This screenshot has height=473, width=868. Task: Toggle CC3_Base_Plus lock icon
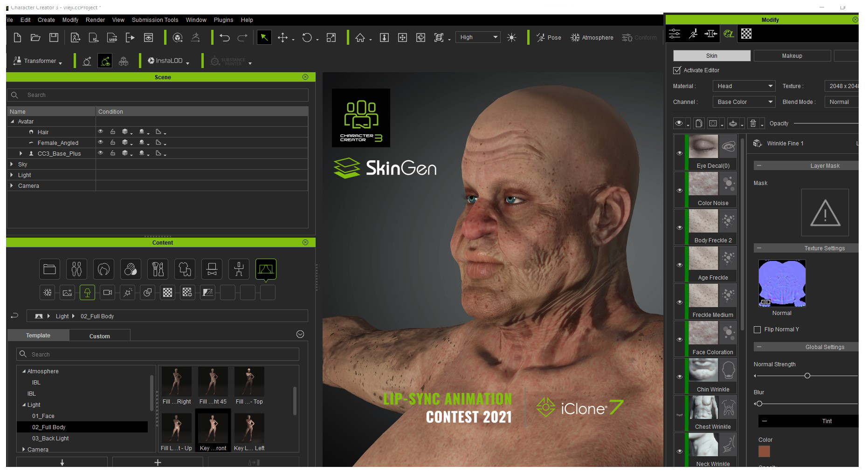click(112, 153)
